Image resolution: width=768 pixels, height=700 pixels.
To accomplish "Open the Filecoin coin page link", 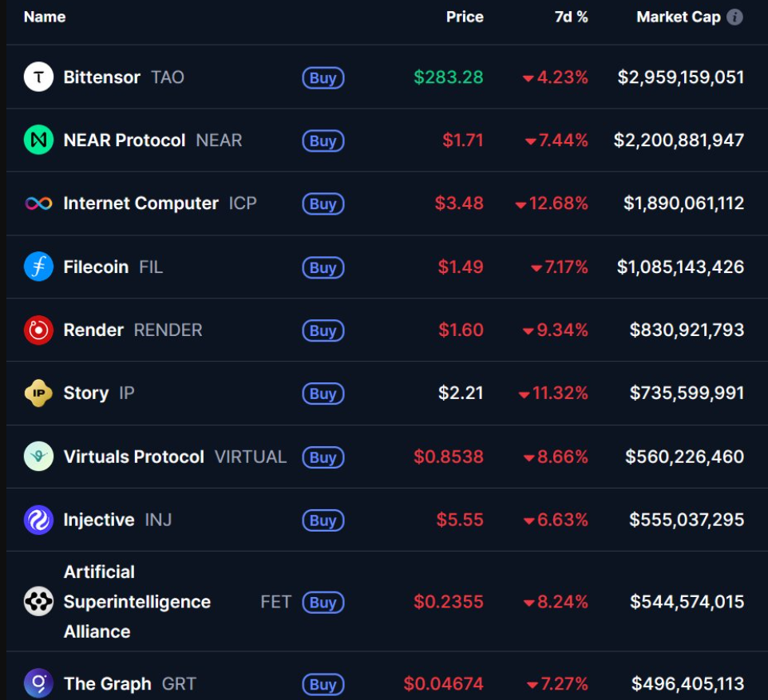I will (x=96, y=267).
